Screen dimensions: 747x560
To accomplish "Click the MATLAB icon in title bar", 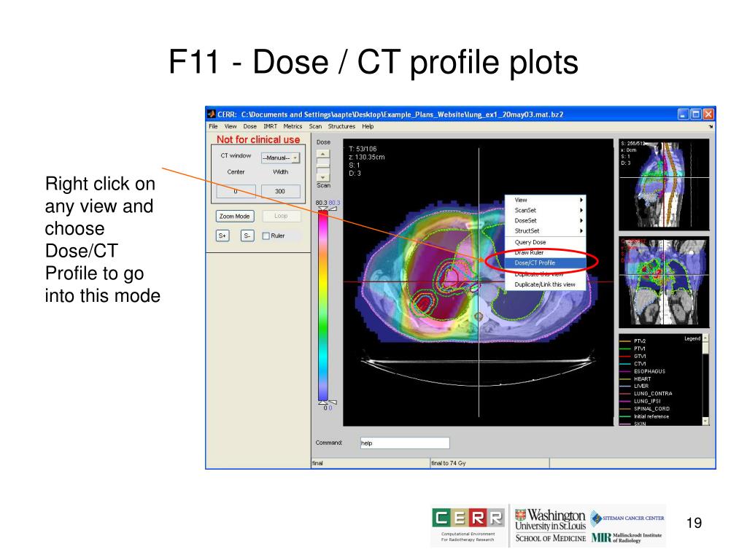I will (212, 114).
